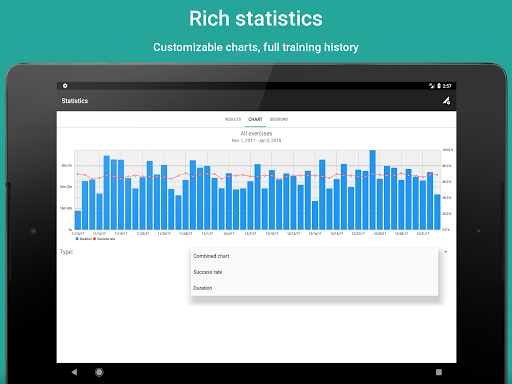Tap the Statistics title in app bar
Screen dimensions: 512x384
coord(75,101)
